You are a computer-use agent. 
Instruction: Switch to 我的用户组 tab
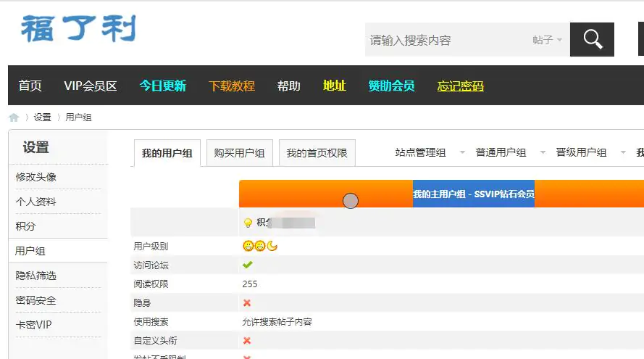pos(167,153)
